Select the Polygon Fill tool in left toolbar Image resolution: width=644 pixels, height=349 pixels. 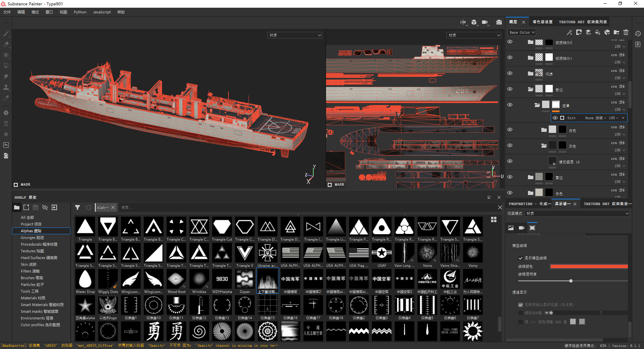pos(6,66)
